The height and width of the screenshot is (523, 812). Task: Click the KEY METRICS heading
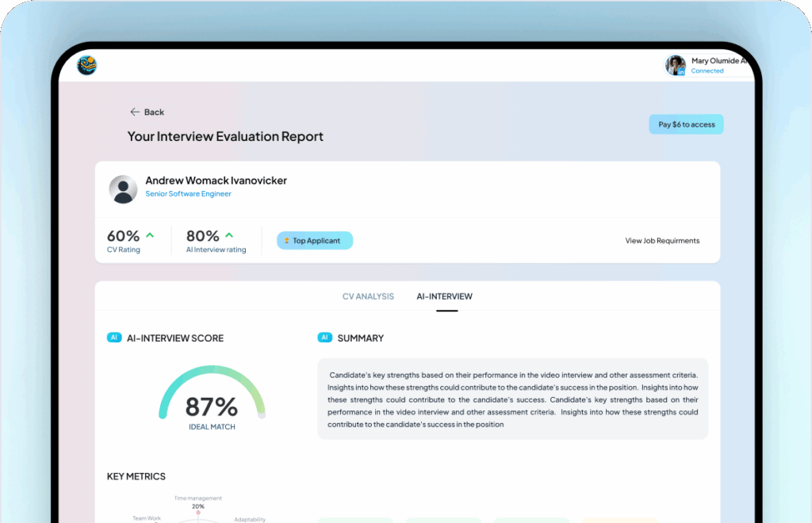(136, 476)
